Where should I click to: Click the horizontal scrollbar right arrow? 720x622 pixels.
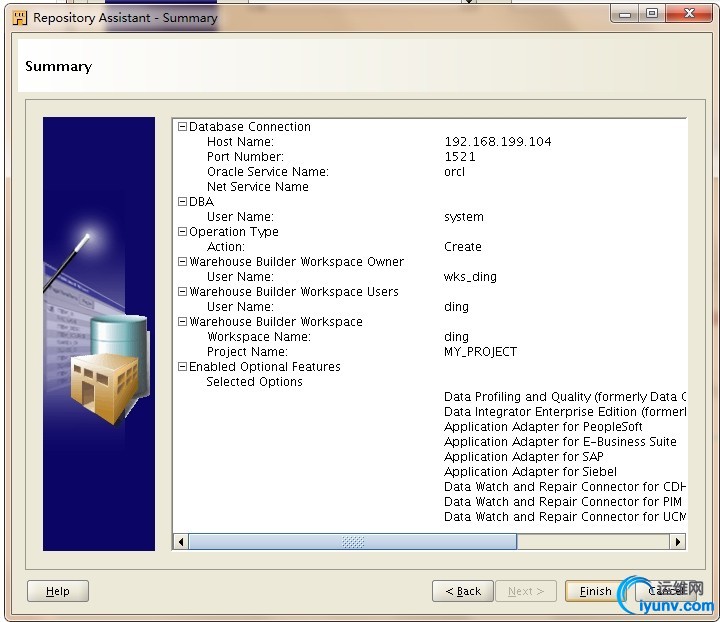[678, 542]
